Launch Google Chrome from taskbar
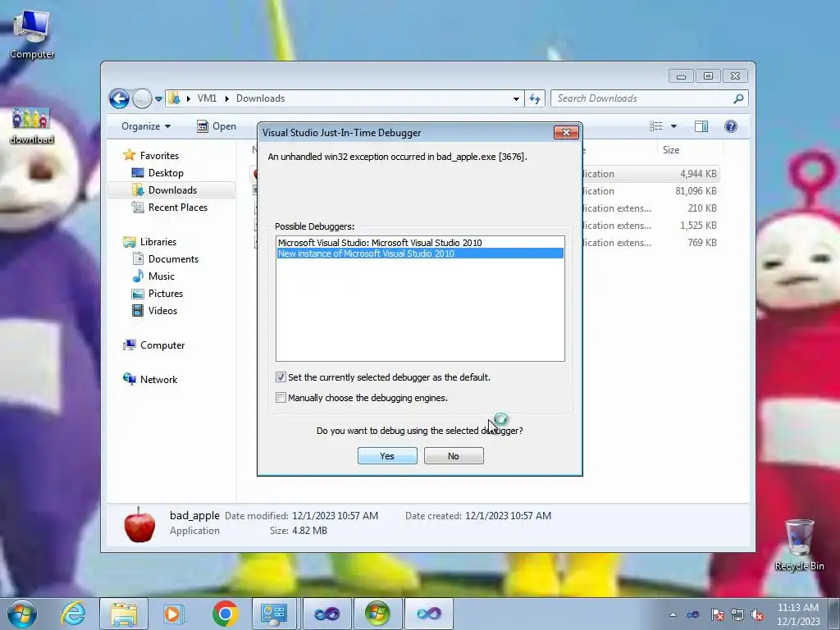 click(x=225, y=614)
